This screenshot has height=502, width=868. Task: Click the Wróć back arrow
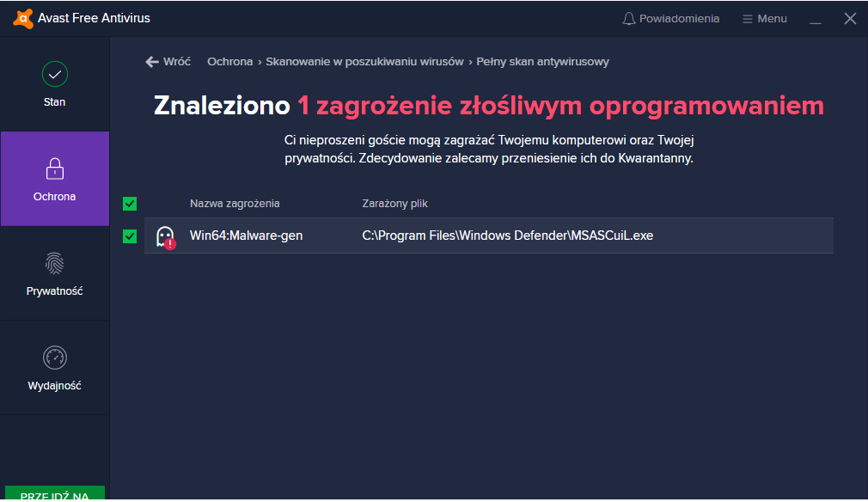pos(168,61)
